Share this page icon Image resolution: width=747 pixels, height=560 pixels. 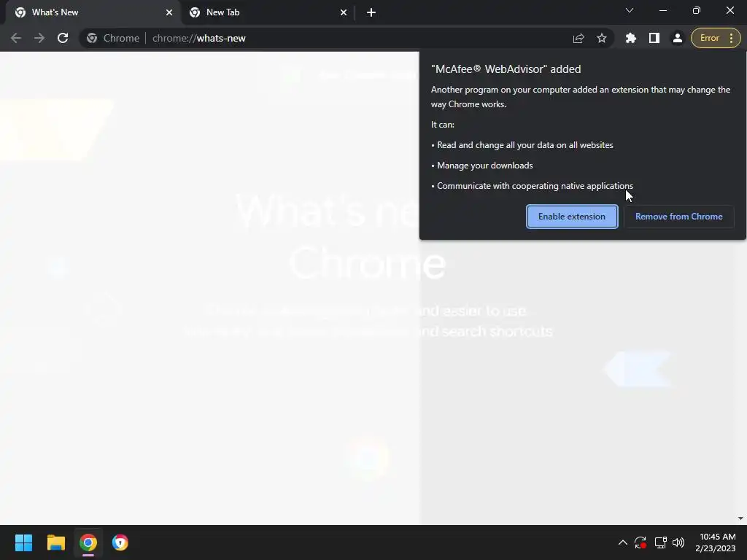578,38
